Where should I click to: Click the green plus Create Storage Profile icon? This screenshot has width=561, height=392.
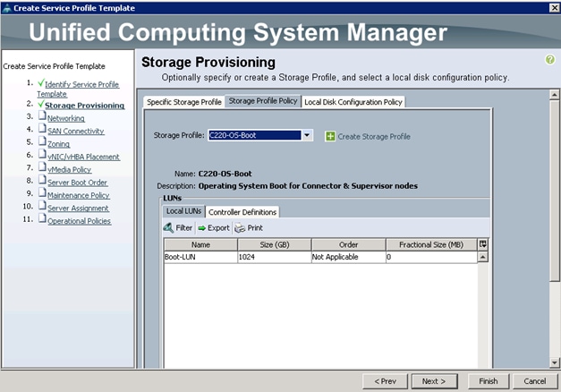(x=330, y=136)
